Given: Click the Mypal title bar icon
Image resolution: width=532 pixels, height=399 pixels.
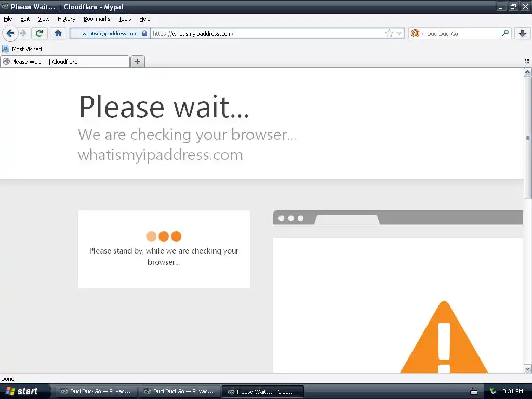Looking at the screenshot, I should [x=5, y=6].
